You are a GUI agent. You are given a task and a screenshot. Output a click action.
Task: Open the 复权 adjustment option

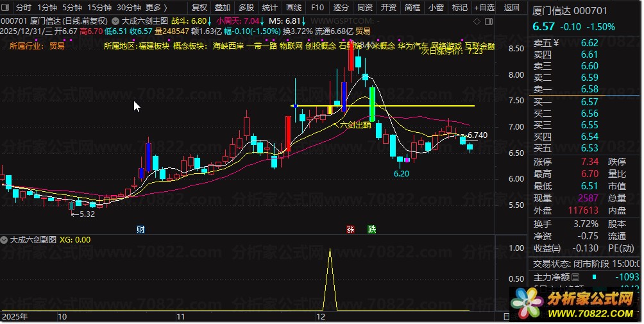coord(199,8)
